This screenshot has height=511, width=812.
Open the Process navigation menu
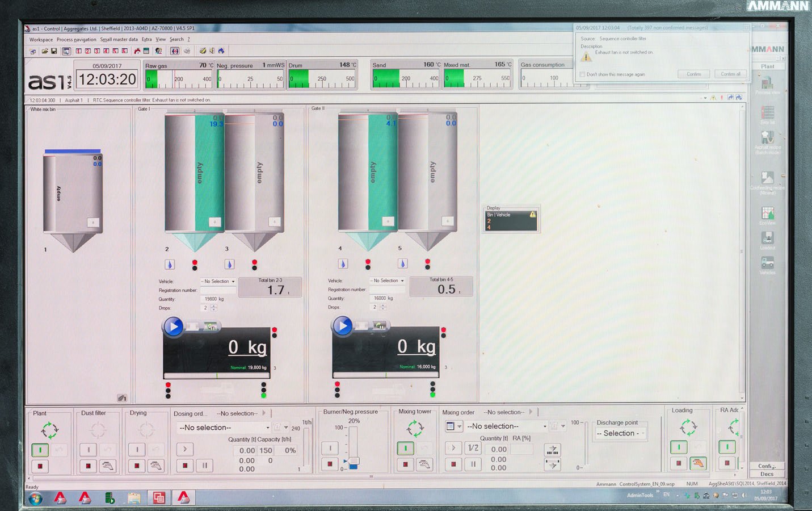(76, 40)
